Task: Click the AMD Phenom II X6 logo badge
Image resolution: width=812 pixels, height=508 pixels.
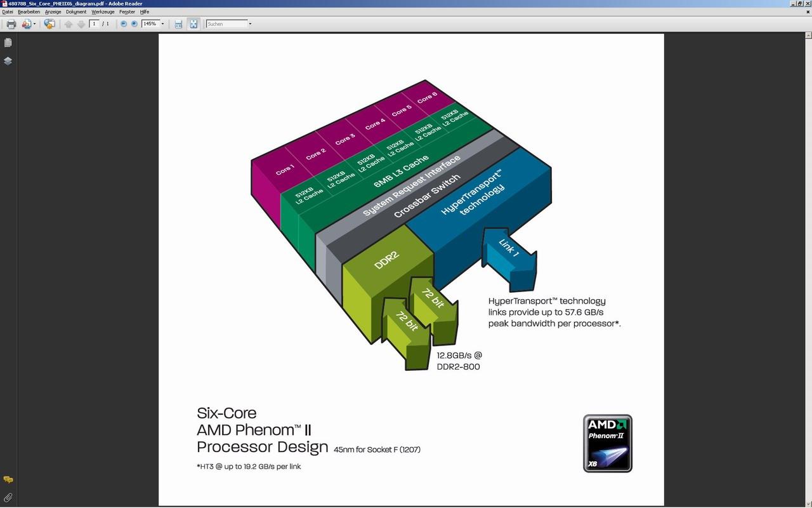Action: tap(608, 443)
